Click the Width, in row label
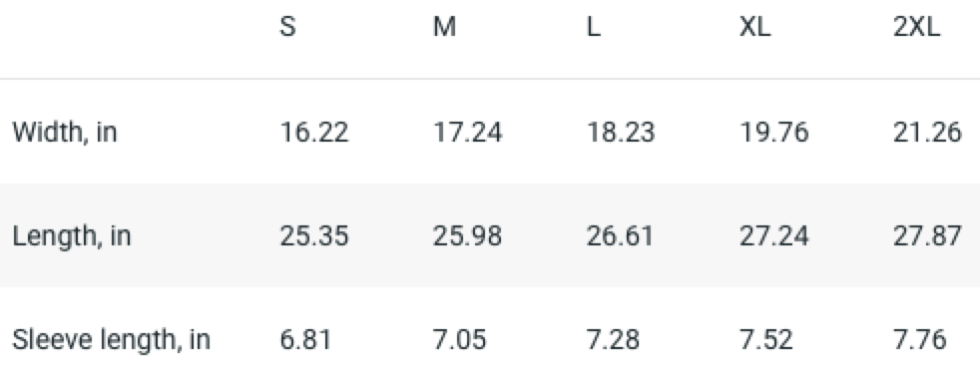980x379 pixels. pos(65,133)
